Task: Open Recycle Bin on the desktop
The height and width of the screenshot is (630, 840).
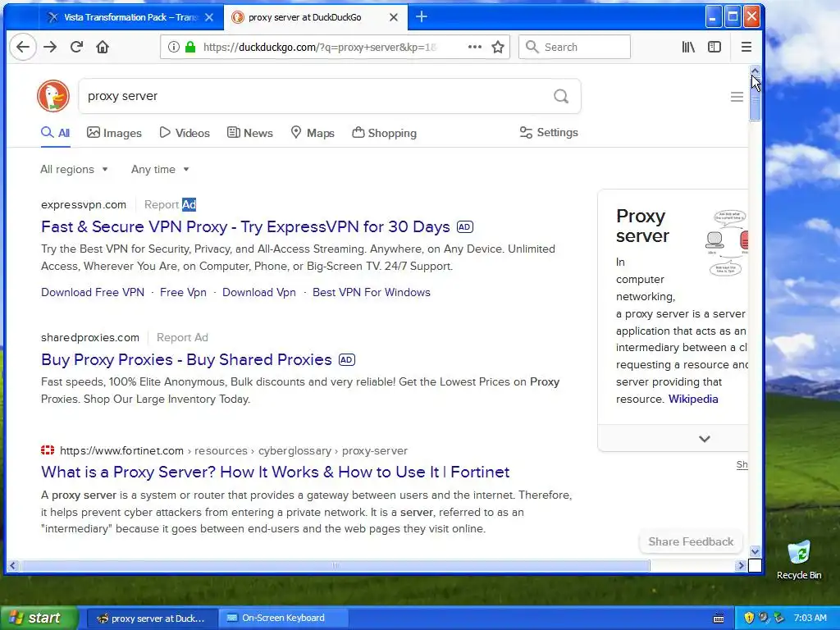Action: (799, 559)
